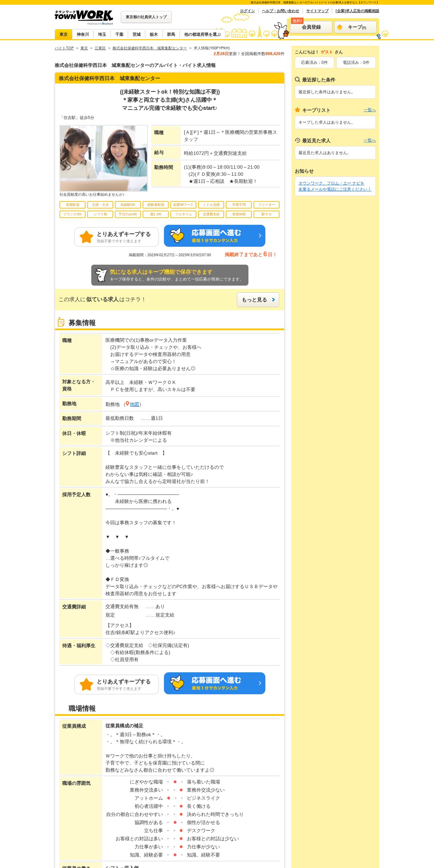434x868 pixels.
Task: Click the rabbit mascot in header
Action: [281, 30]
